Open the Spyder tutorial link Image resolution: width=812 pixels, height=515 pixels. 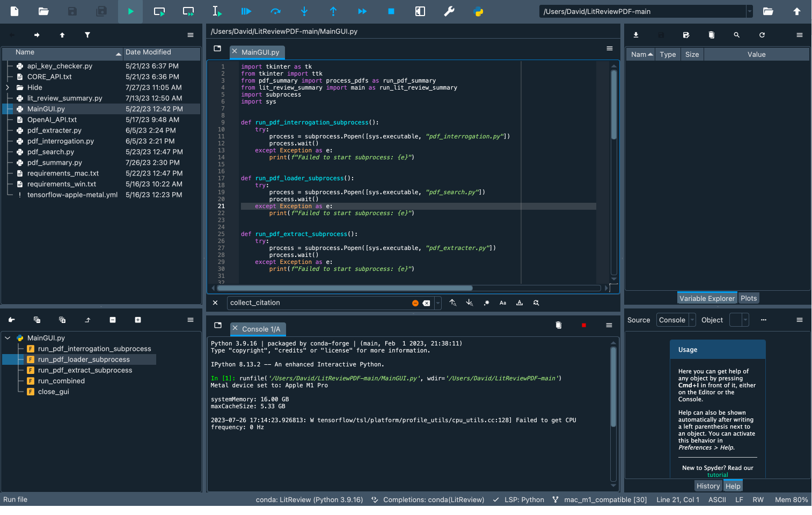click(718, 475)
